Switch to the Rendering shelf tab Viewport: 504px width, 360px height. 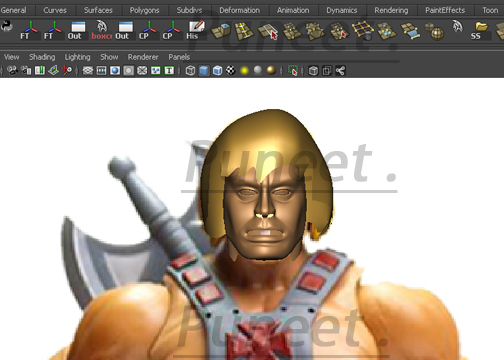click(x=391, y=10)
